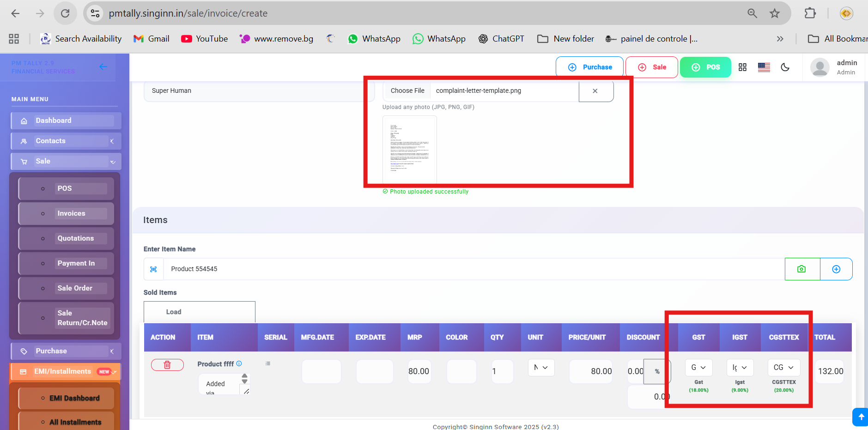Open the CGSTTEX tax dropdown
This screenshot has width=868, height=430.
[783, 368]
